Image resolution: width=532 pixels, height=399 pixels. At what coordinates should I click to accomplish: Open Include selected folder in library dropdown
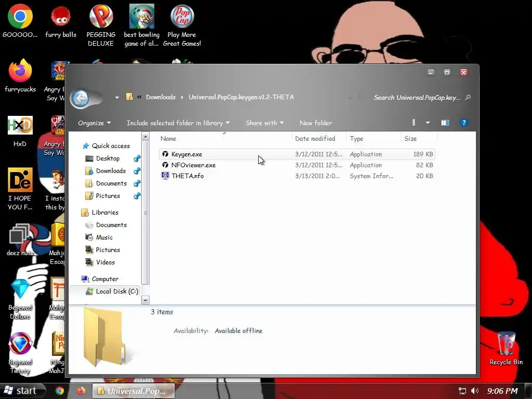click(178, 123)
